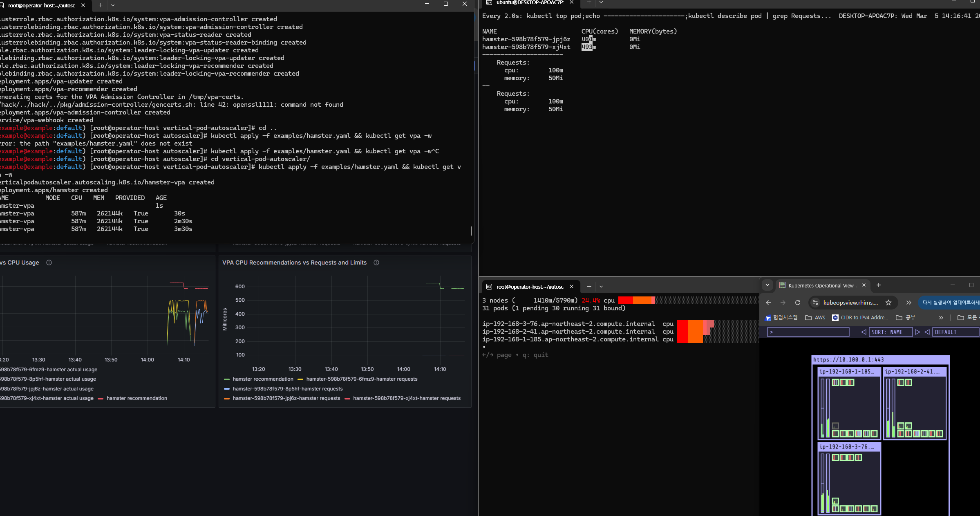Open info icon beside the CPU Usage panel title
The image size is (980, 516).
point(49,262)
